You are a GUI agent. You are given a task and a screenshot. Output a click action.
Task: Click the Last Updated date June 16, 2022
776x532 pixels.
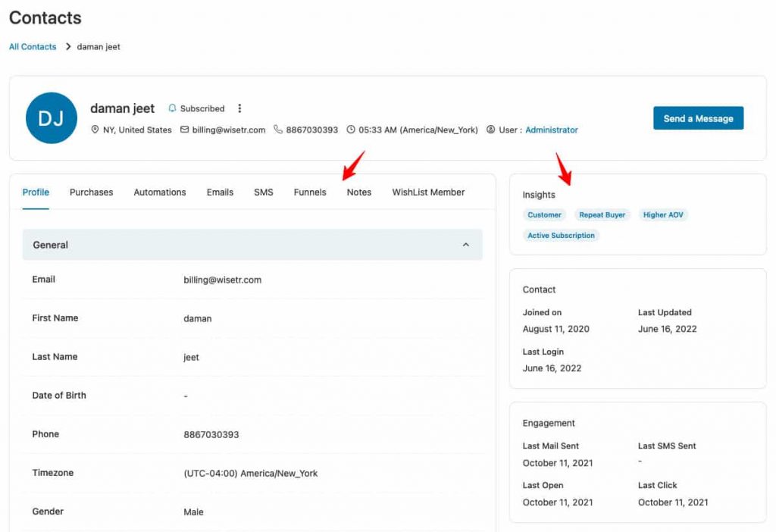(x=667, y=329)
